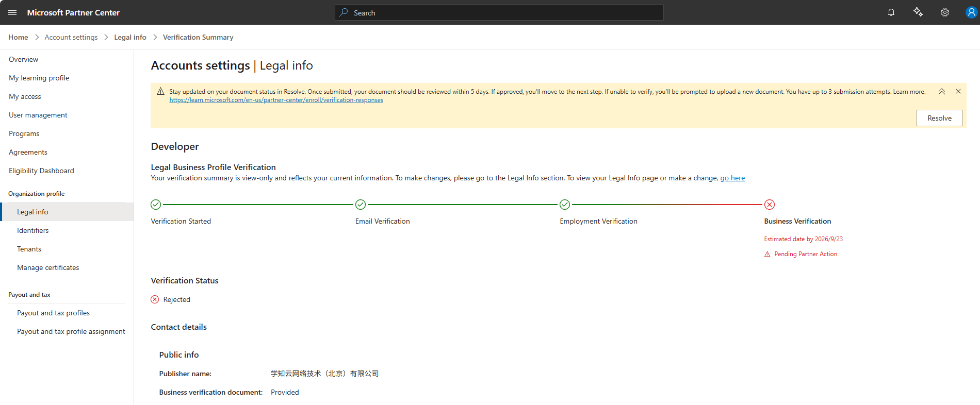Screen dimensions: 980x405
Task: Select Manage certificates in sidebar
Action: tap(48, 267)
